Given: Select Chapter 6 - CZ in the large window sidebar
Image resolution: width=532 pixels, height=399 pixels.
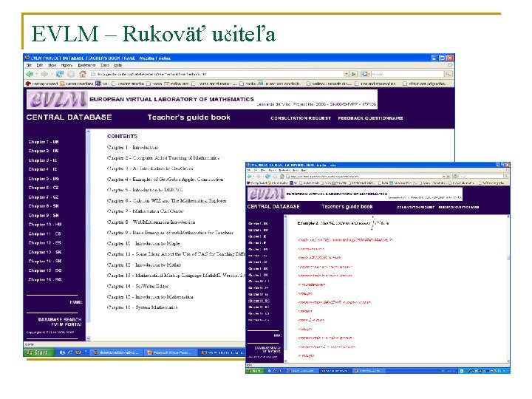Looking at the screenshot, I should [x=44, y=188].
